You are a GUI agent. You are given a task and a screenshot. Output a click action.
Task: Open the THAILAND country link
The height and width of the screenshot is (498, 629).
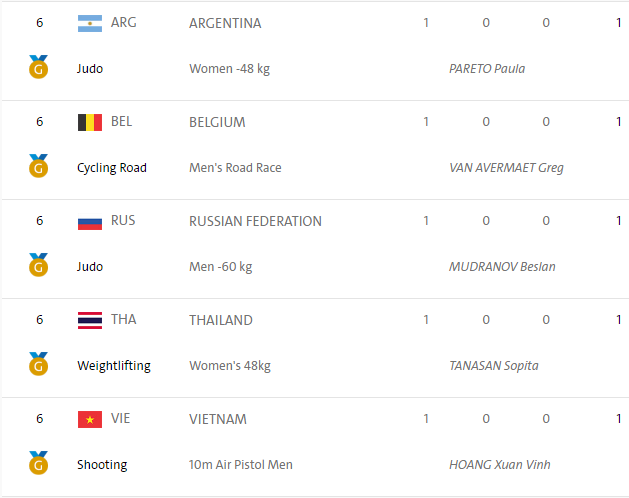tap(221, 320)
